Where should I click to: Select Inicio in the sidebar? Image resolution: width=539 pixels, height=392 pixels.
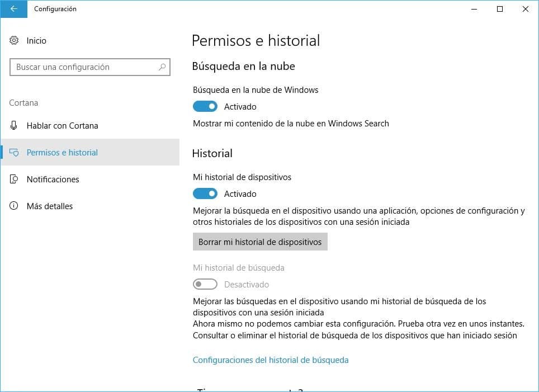[35, 40]
